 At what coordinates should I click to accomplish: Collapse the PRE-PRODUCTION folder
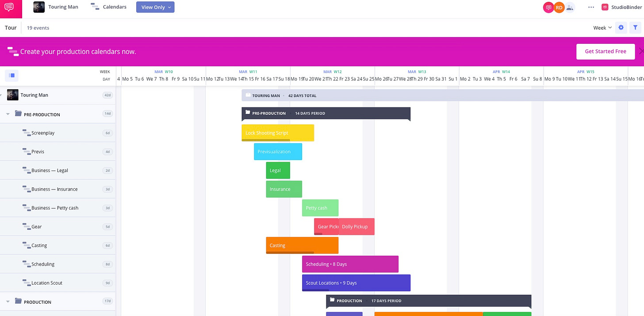pos(8,114)
